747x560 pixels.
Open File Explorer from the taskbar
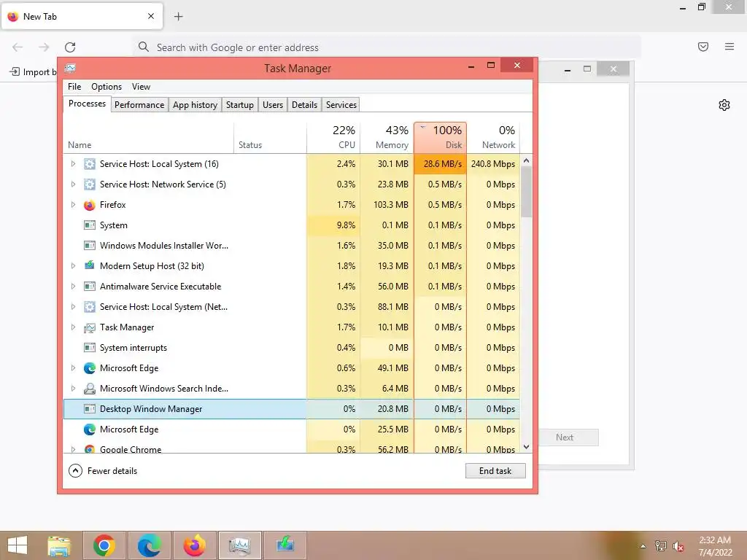[59, 545]
